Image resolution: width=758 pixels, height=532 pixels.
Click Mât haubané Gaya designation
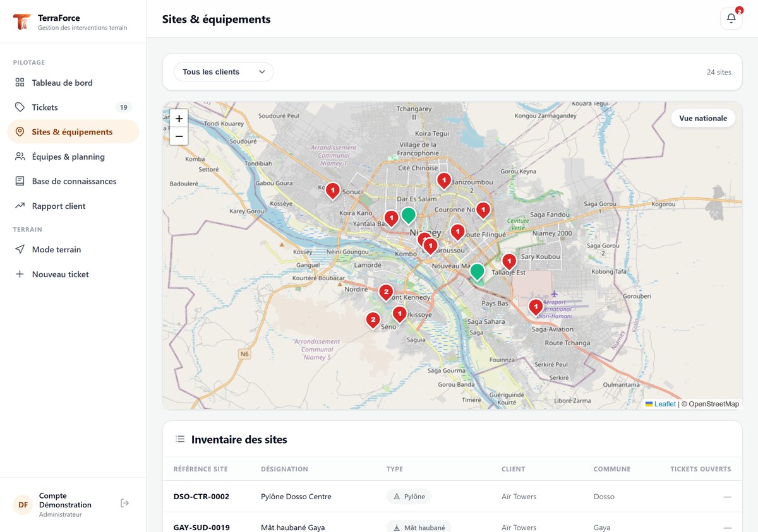(292, 528)
